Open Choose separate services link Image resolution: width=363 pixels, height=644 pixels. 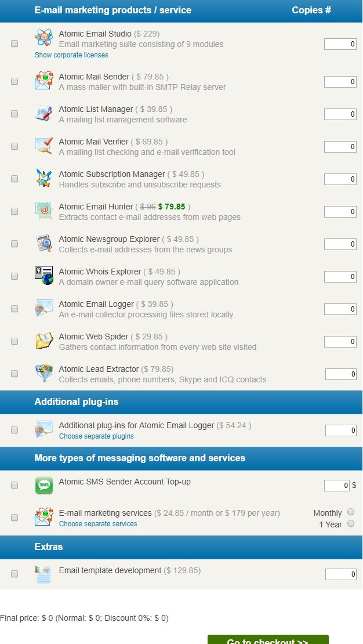pos(98,524)
